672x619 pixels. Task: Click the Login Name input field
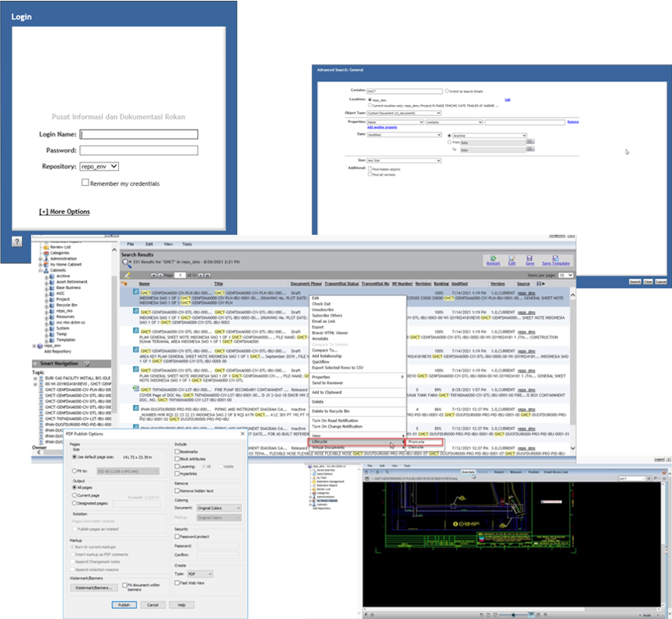pyautogui.click(x=139, y=134)
